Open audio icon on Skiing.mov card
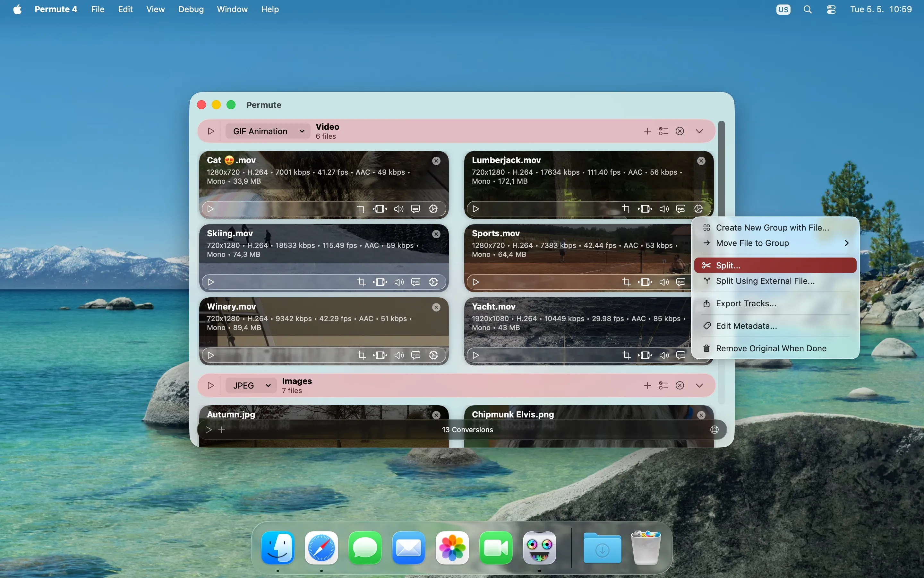 [x=399, y=282]
